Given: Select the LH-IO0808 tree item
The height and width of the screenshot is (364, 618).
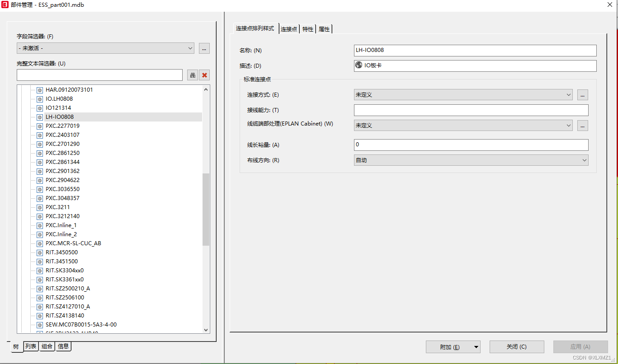Looking at the screenshot, I should tap(60, 117).
